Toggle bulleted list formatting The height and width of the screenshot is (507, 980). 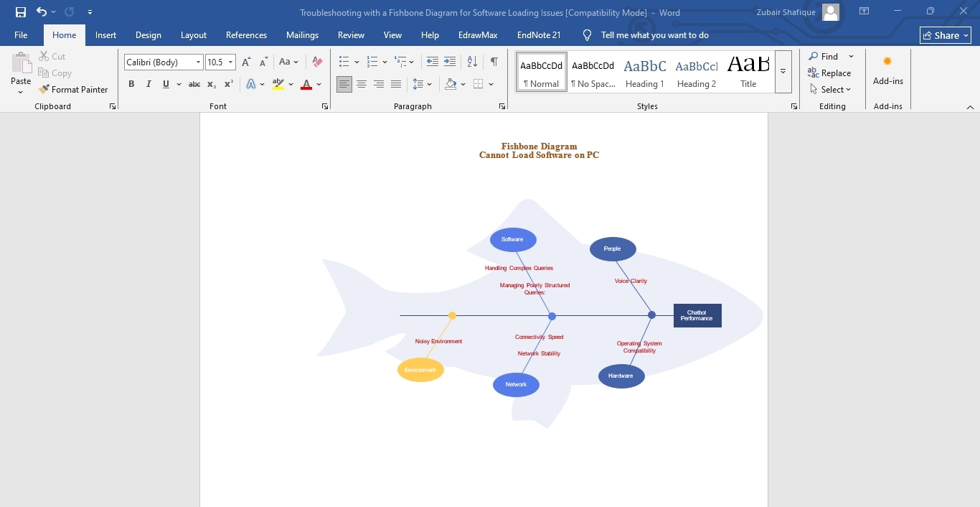click(x=344, y=62)
